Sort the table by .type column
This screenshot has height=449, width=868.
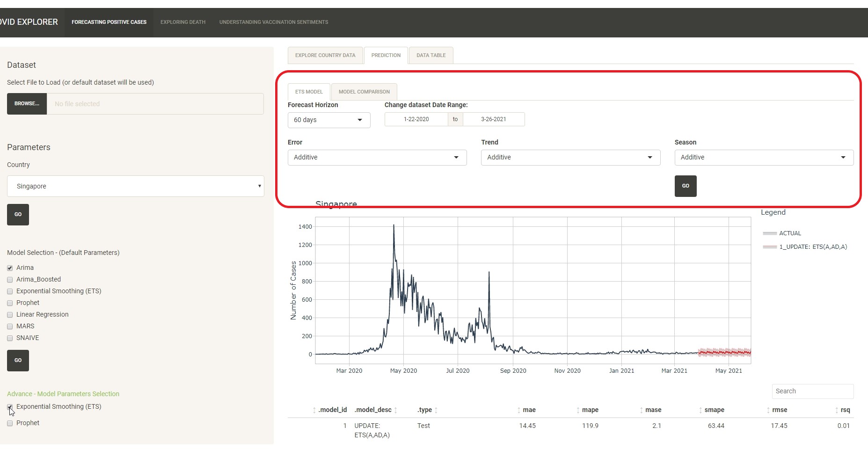[424, 410]
